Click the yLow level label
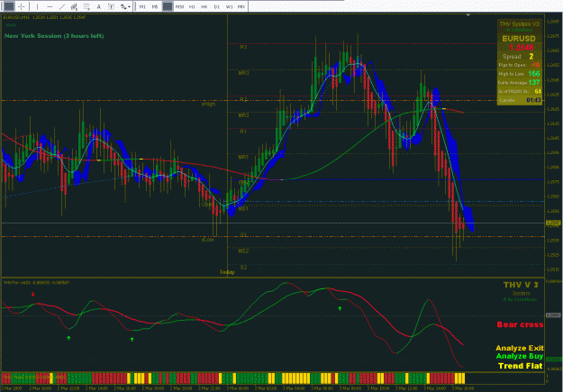The width and height of the screenshot is (563, 392). pyautogui.click(x=208, y=240)
